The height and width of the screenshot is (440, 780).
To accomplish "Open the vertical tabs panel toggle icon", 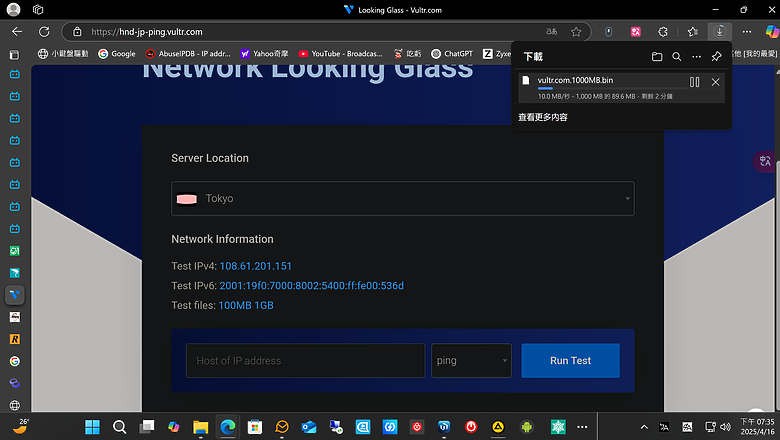I will (x=14, y=54).
